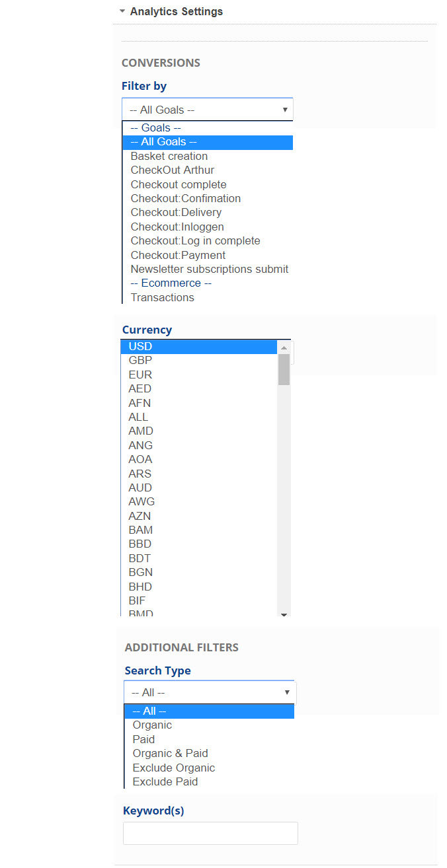447x868 pixels.
Task: Select GBP in the currency list
Action: (140, 360)
